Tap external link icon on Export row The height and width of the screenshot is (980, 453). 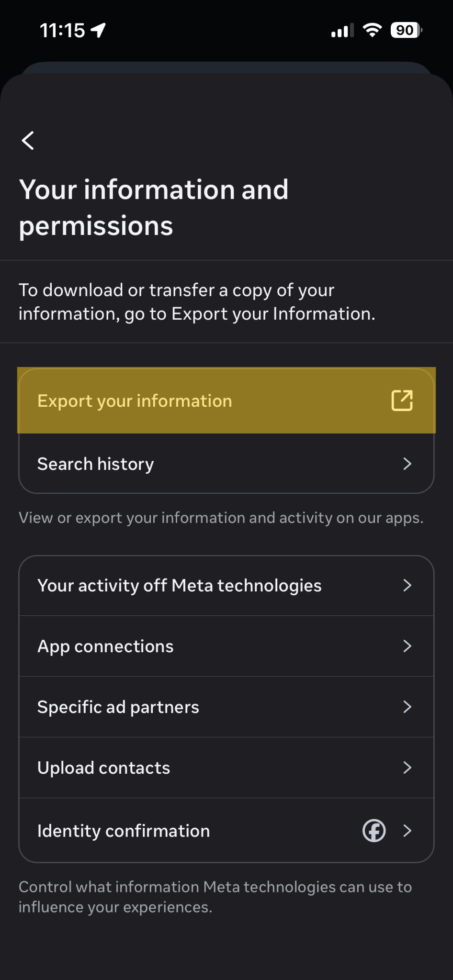click(402, 401)
